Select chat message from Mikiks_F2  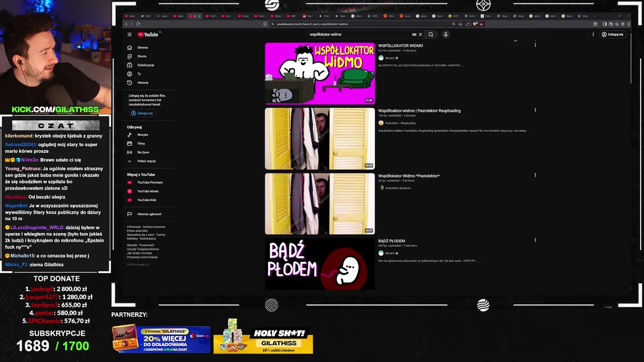point(34,264)
